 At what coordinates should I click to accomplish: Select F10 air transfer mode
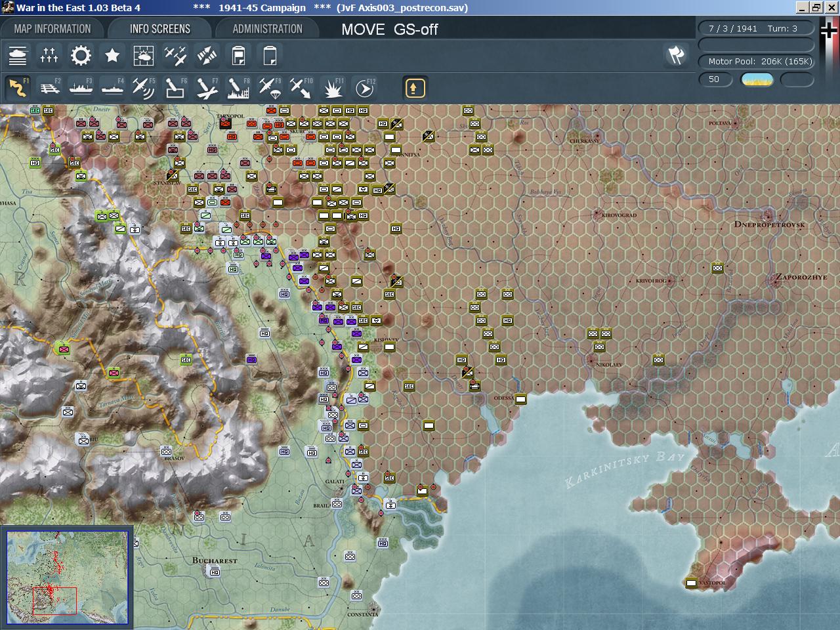click(301, 88)
